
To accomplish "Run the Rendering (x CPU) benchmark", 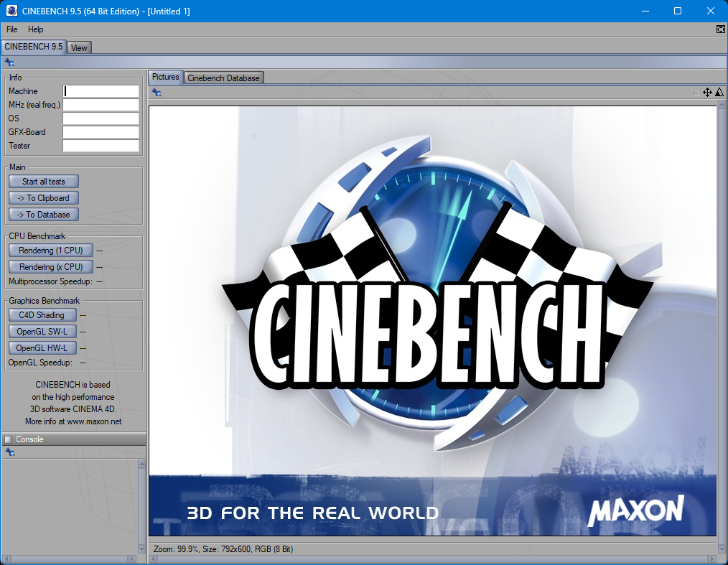I will [51, 267].
